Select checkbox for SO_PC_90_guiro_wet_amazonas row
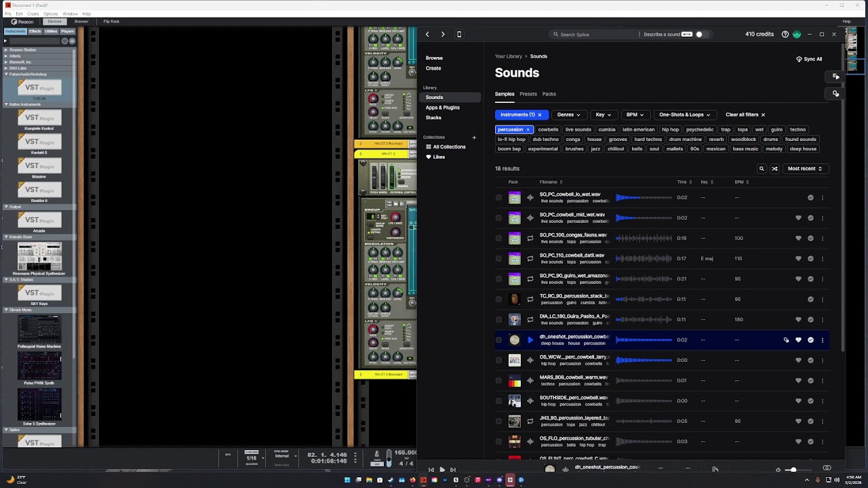The width and height of the screenshot is (868, 488). point(498,279)
